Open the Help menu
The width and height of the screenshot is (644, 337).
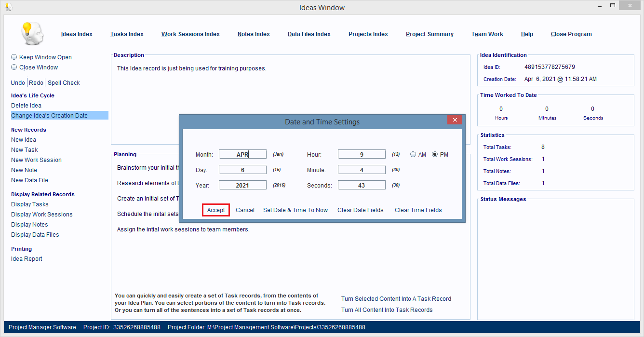tap(527, 34)
